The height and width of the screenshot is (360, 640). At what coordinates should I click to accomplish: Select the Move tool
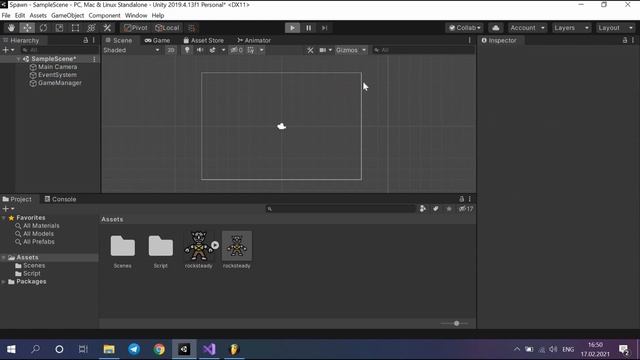click(27, 28)
